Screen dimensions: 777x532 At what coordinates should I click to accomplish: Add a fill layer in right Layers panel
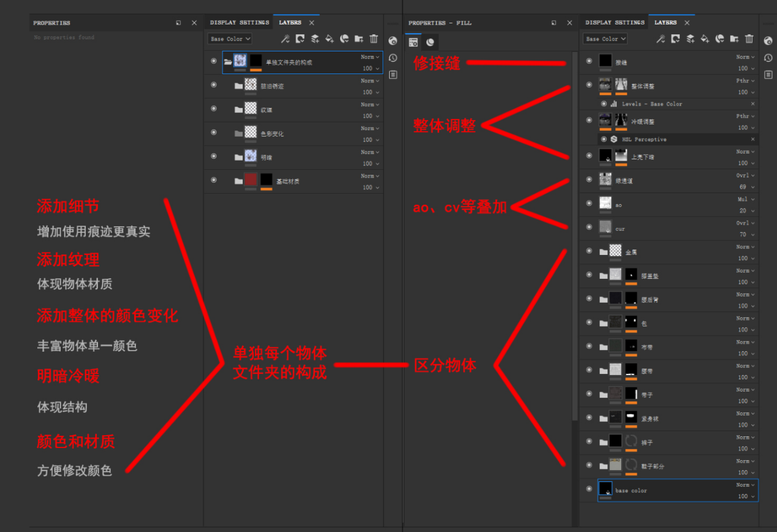705,39
